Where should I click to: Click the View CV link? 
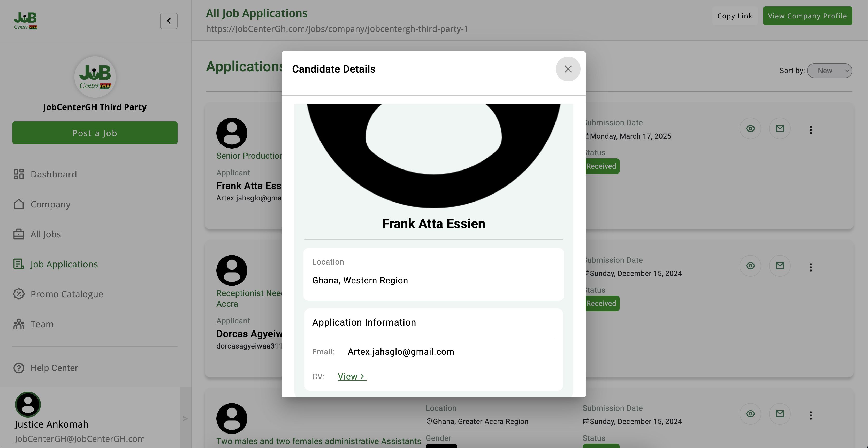tap(352, 377)
